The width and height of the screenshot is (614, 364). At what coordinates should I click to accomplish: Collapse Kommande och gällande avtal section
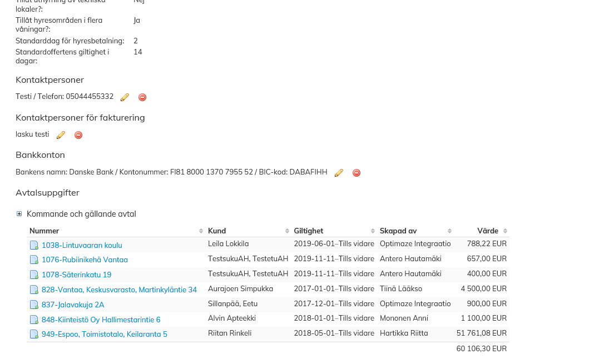19,214
